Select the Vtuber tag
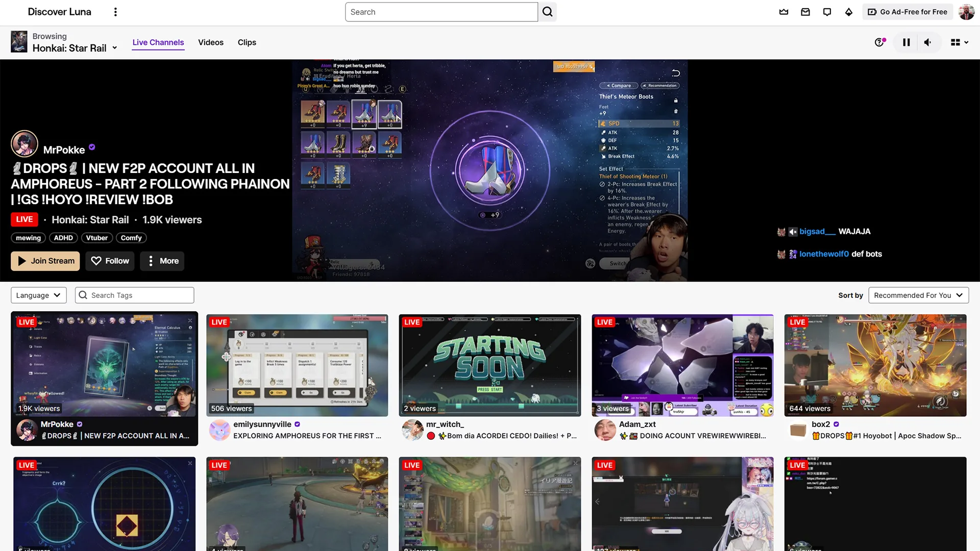 (x=97, y=238)
